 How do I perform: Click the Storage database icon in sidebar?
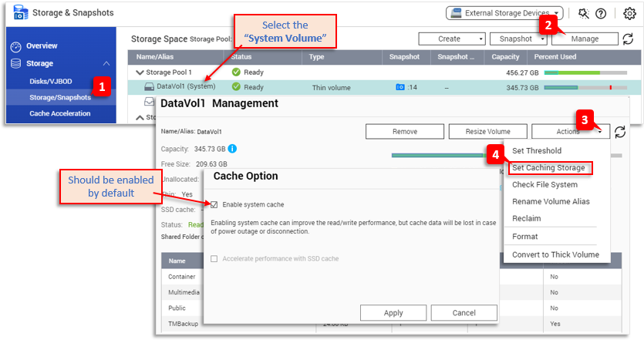[x=15, y=64]
